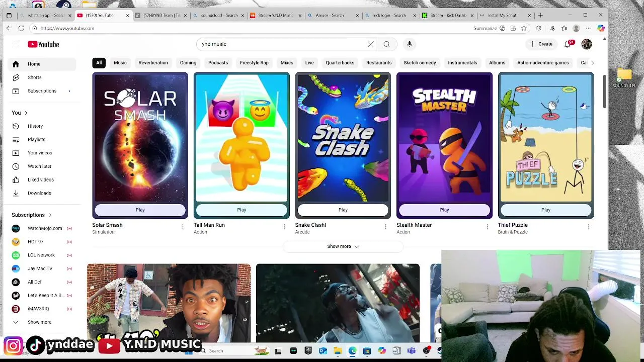Image resolution: width=644 pixels, height=362 pixels.
Task: Open Playlists in sidebar
Action: point(42,139)
